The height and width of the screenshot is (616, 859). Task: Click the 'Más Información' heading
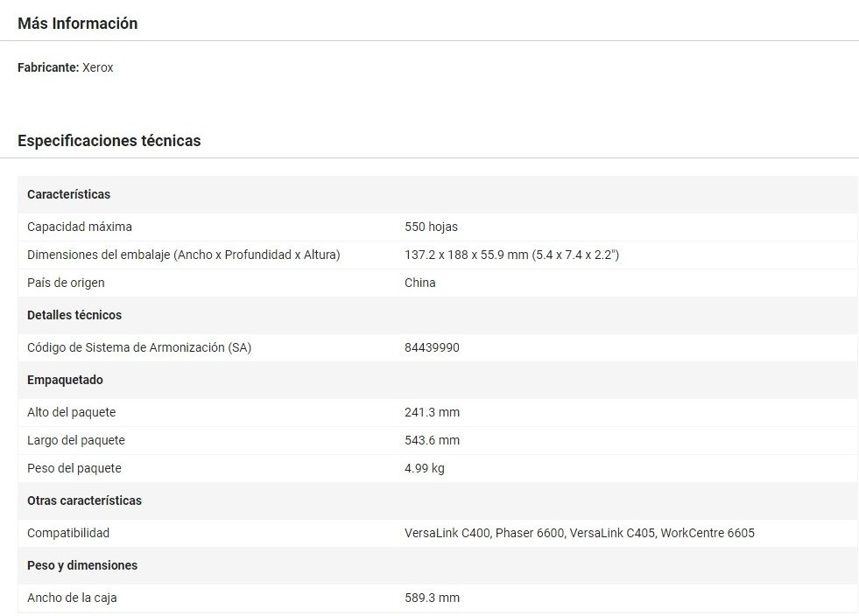pyautogui.click(x=77, y=24)
